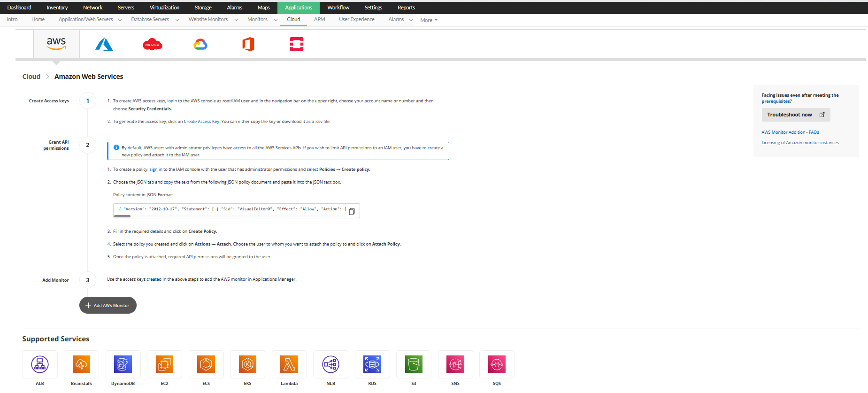
Task: Open the Beanstalk service icon
Action: point(81,364)
